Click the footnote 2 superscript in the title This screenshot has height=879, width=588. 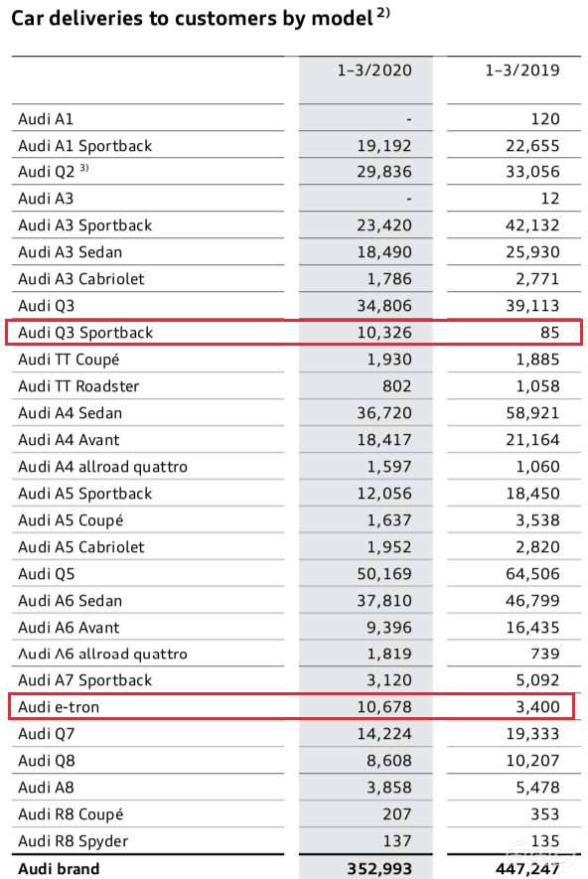pos(383,12)
